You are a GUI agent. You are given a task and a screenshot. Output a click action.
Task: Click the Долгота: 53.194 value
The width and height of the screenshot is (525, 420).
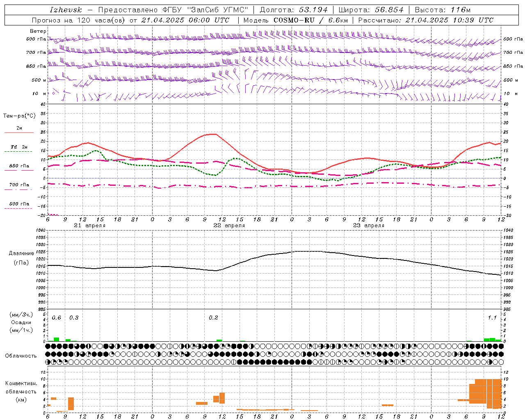293,10
